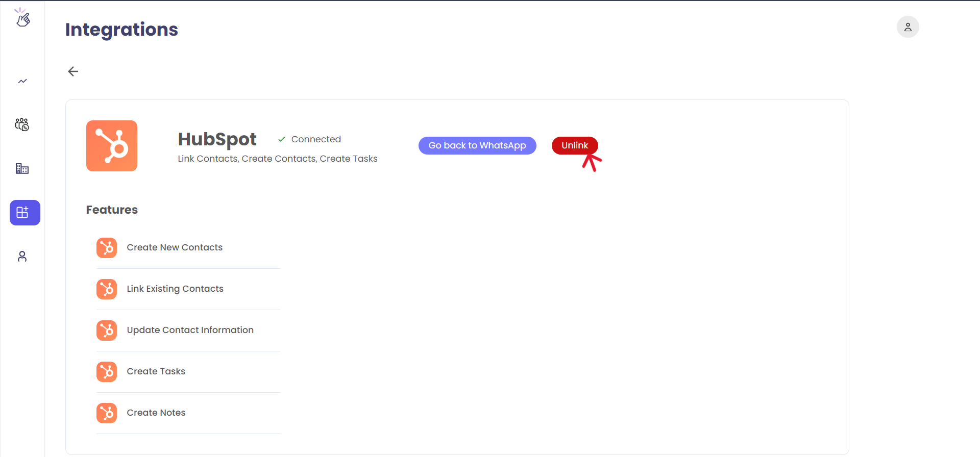Click the app logo in the sidebar

tap(22, 17)
